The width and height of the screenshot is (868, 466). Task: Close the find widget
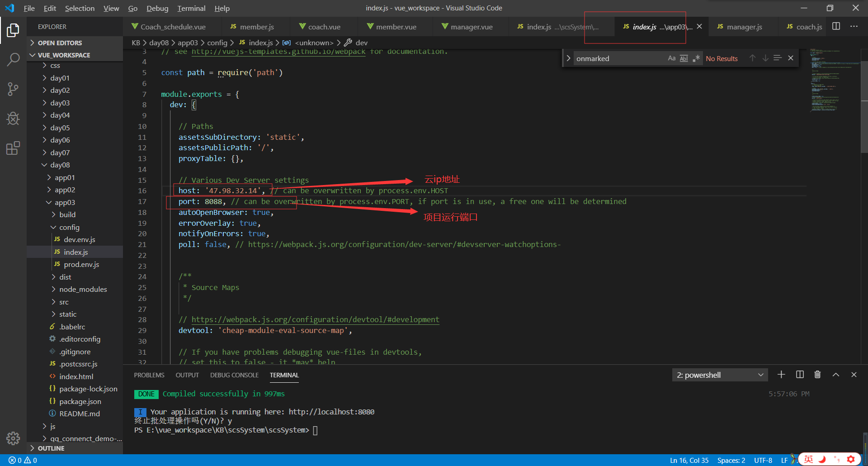(x=791, y=58)
